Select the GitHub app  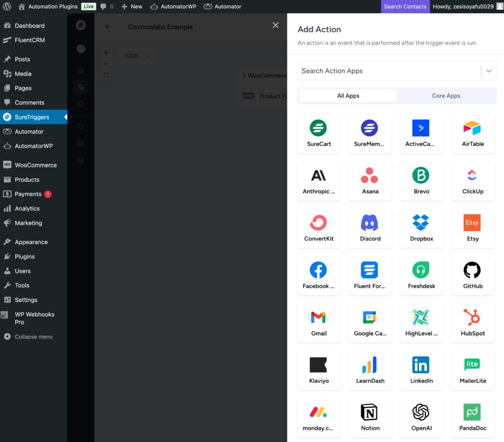pos(472,276)
